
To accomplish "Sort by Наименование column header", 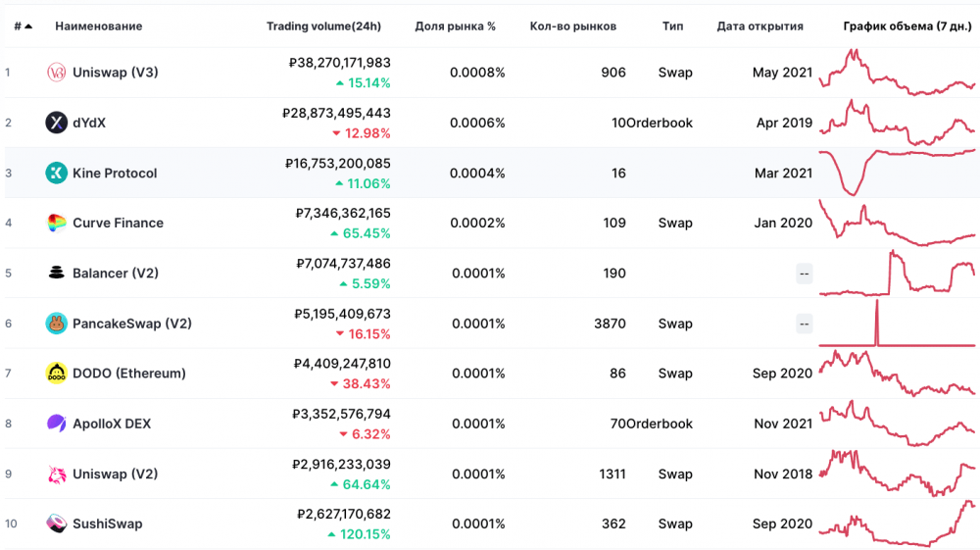I will tap(99, 26).
